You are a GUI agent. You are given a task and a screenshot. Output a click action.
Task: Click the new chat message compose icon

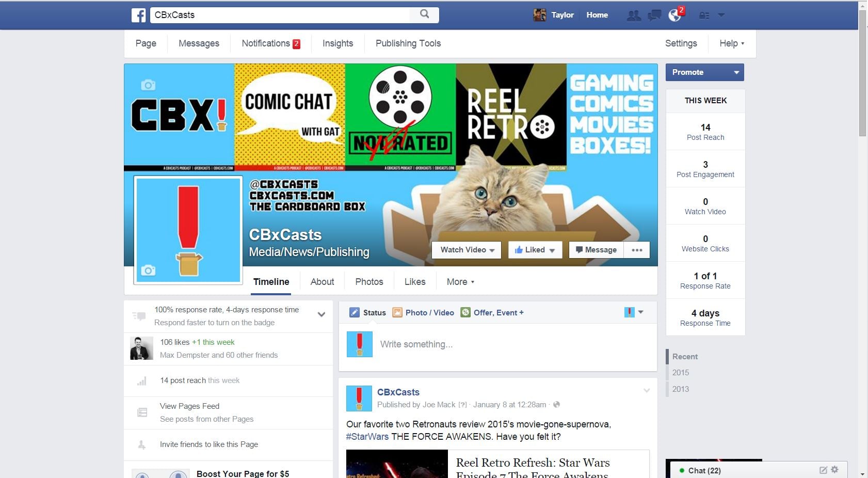(x=823, y=470)
